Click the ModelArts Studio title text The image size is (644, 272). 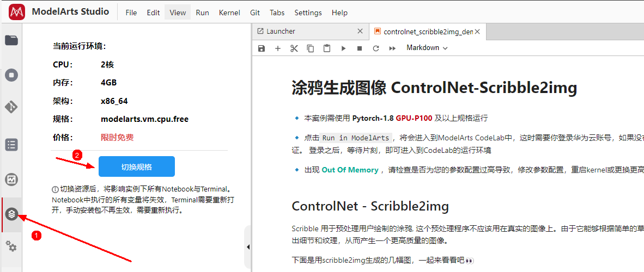[x=70, y=11]
